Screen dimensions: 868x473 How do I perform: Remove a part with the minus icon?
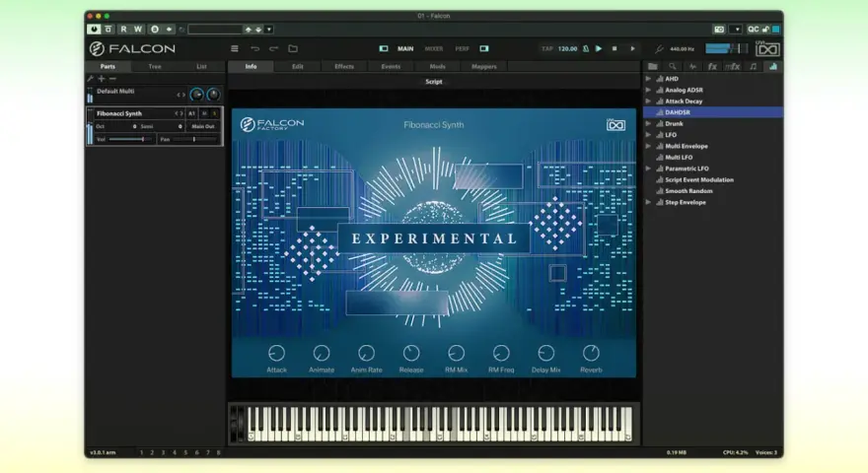click(x=112, y=79)
